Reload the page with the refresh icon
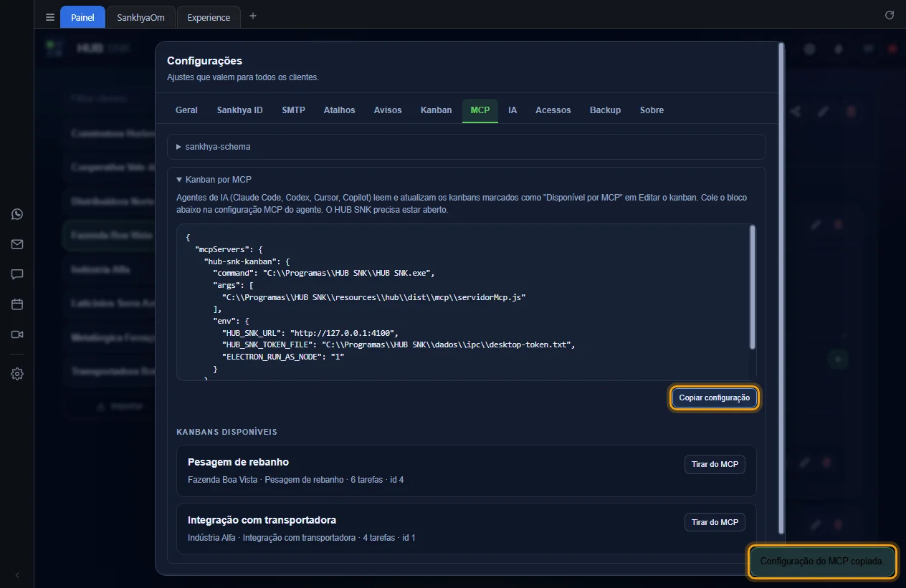This screenshot has width=906, height=588. 890,15
